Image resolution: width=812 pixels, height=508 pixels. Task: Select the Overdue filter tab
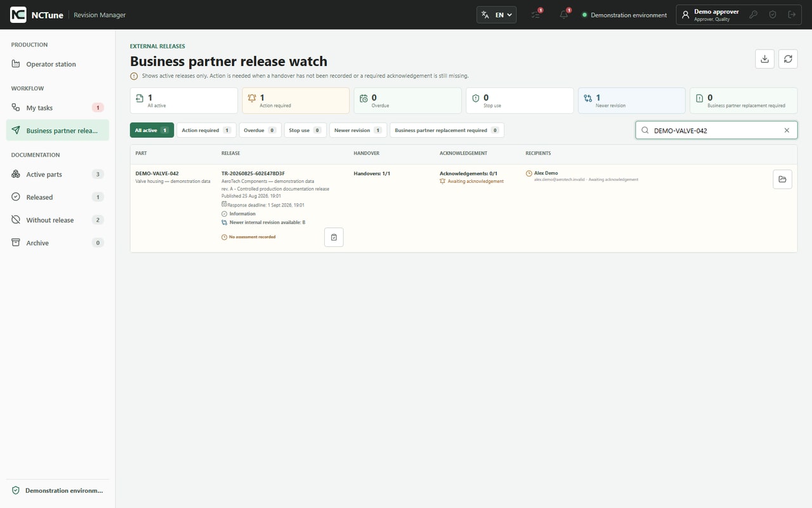[x=260, y=130]
